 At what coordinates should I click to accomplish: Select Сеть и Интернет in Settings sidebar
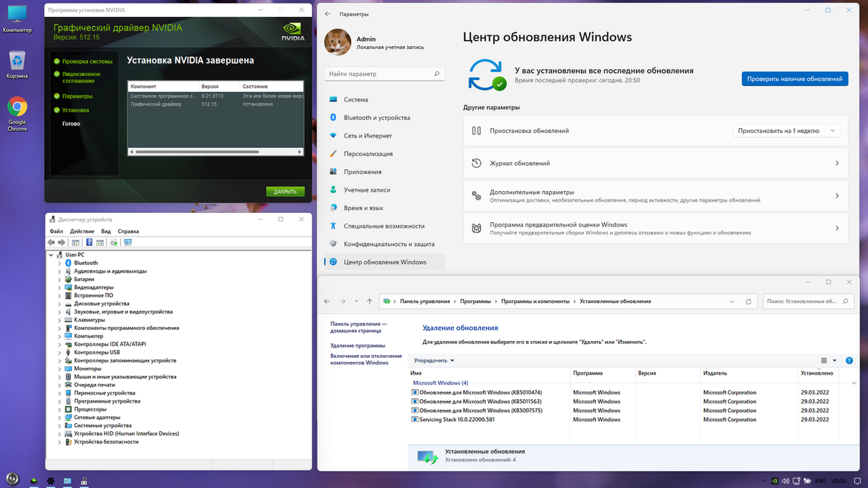(384, 136)
